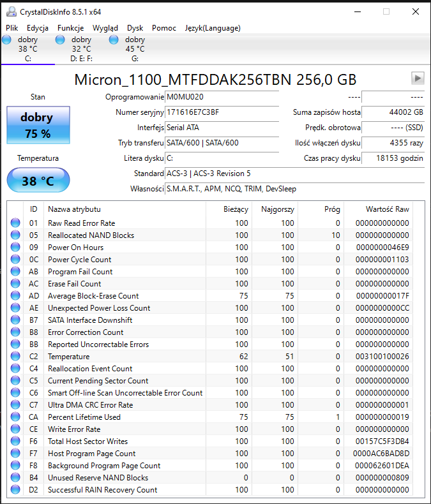Select the Reallocated NAND Blocks row
This screenshot has width=431, height=504.
pyautogui.click(x=91, y=235)
